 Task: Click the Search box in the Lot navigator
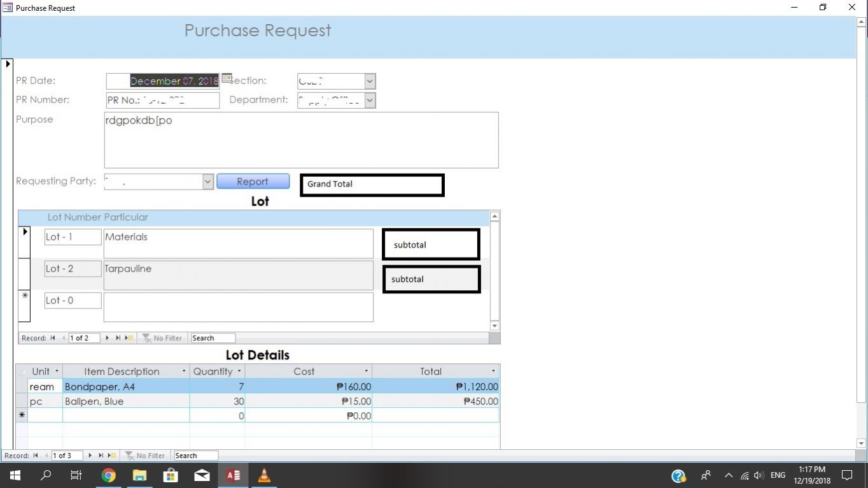[x=213, y=338]
